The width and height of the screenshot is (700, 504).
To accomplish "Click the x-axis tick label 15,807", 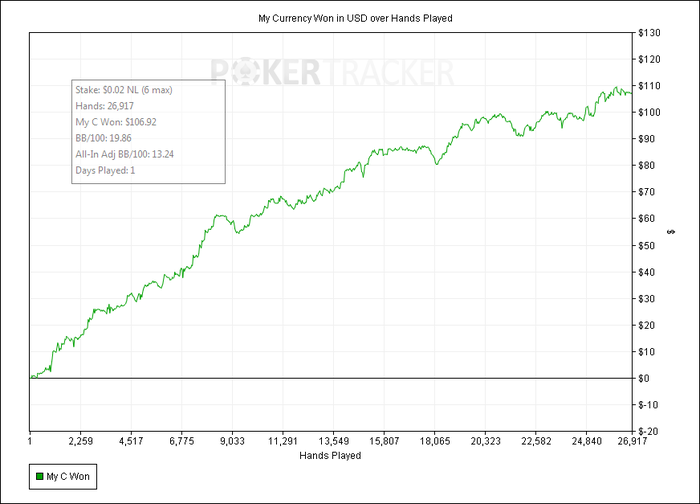I will [384, 441].
